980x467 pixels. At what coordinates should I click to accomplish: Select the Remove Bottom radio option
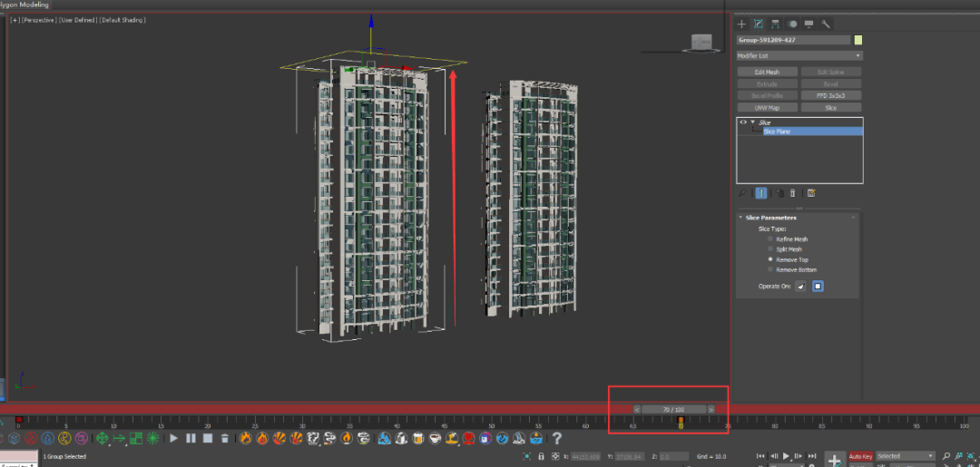coord(770,269)
